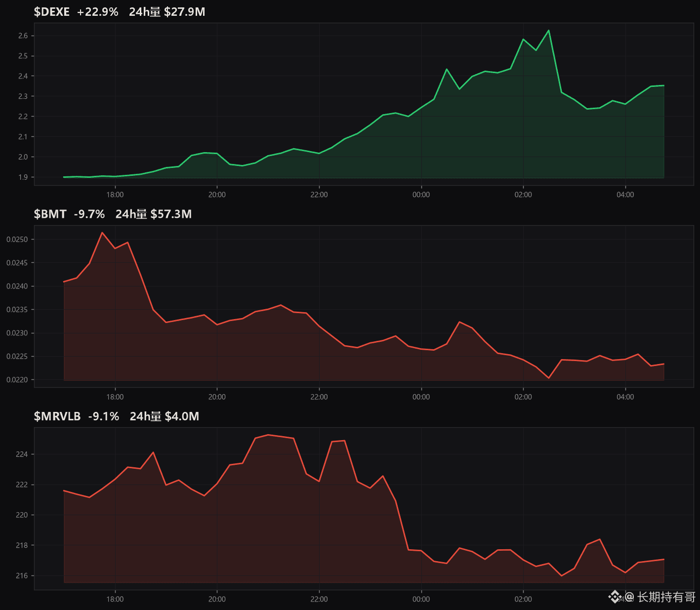Click the 216 price label on MRVLB axis

(x=22, y=576)
